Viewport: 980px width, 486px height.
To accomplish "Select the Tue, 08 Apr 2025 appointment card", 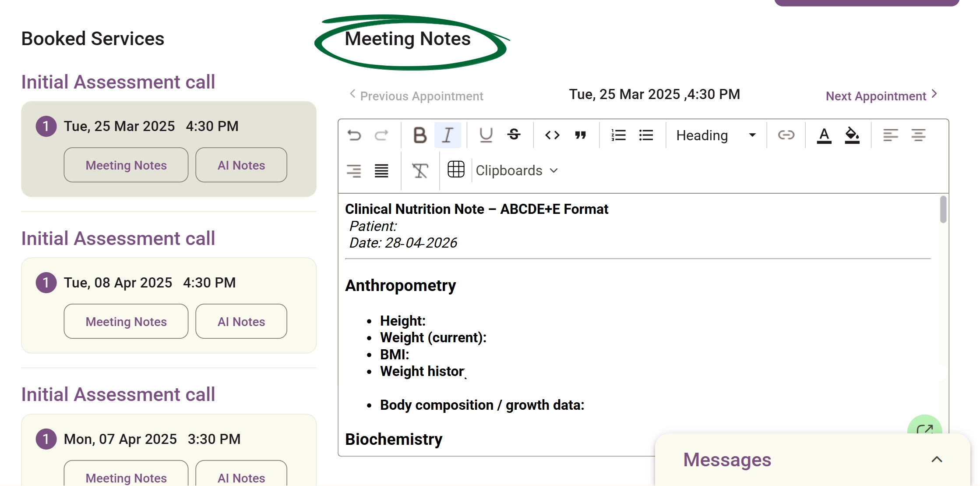I will click(169, 305).
